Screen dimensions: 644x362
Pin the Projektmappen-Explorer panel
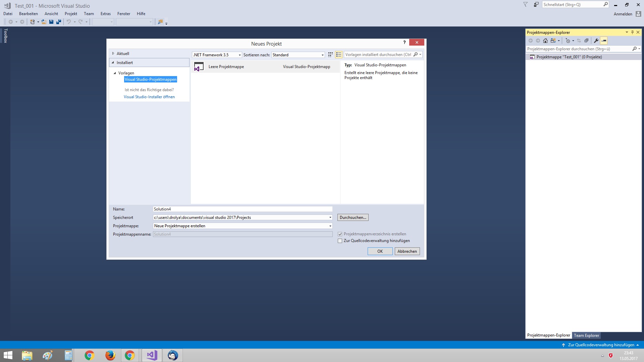point(632,32)
